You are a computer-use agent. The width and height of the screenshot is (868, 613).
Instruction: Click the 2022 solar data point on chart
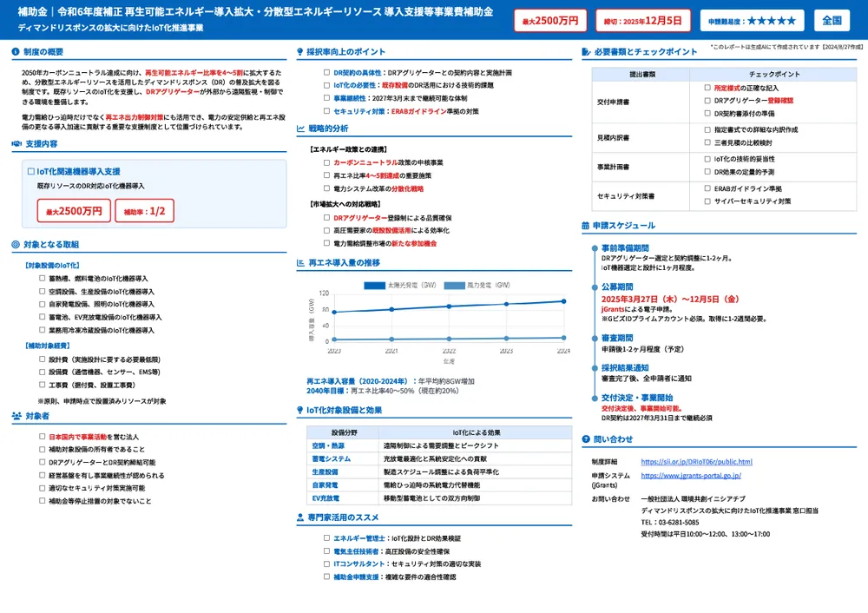click(x=449, y=306)
